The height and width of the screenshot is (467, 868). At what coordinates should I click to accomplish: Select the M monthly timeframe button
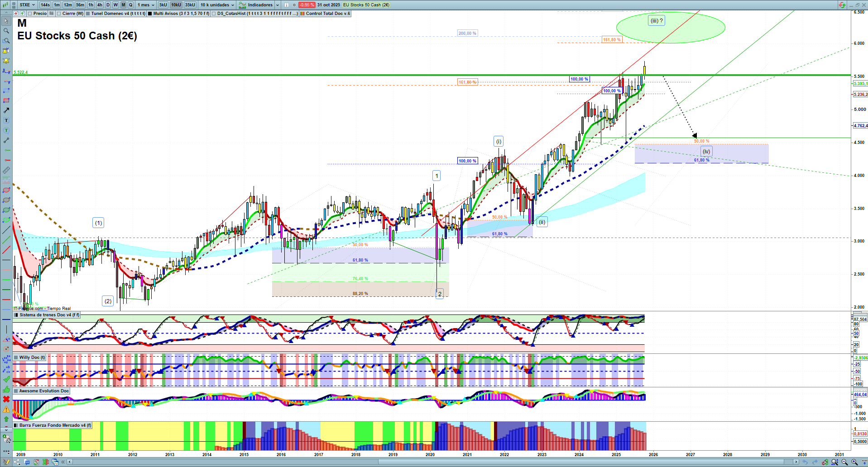pyautogui.click(x=123, y=5)
